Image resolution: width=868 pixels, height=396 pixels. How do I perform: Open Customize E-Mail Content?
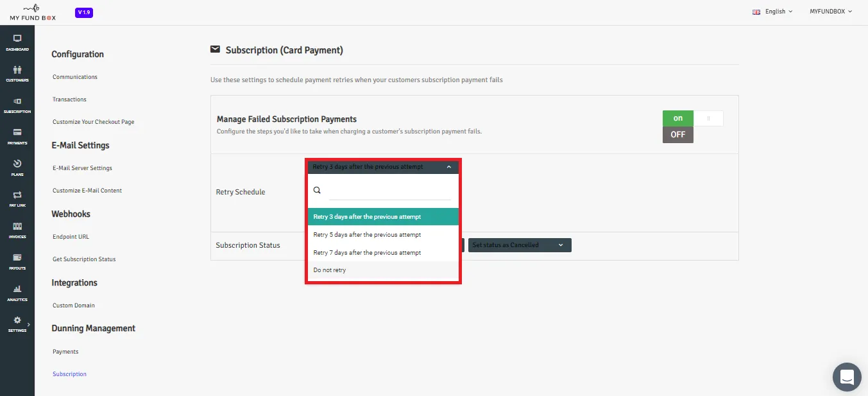coord(87,191)
